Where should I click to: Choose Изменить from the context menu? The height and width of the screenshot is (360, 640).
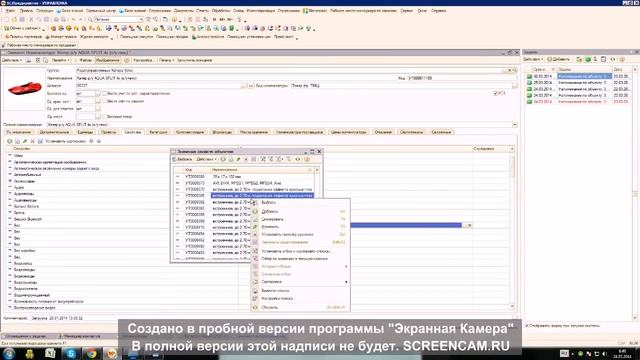click(300, 227)
